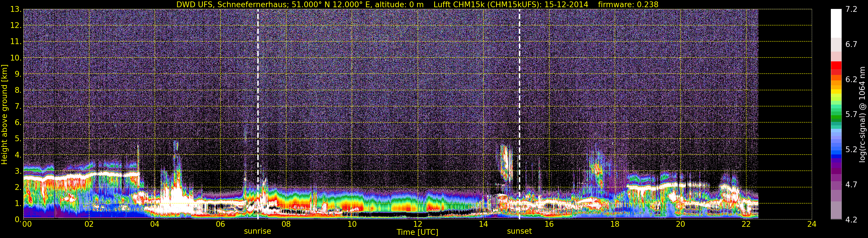Click the time axis tick "16"

tap(549, 224)
